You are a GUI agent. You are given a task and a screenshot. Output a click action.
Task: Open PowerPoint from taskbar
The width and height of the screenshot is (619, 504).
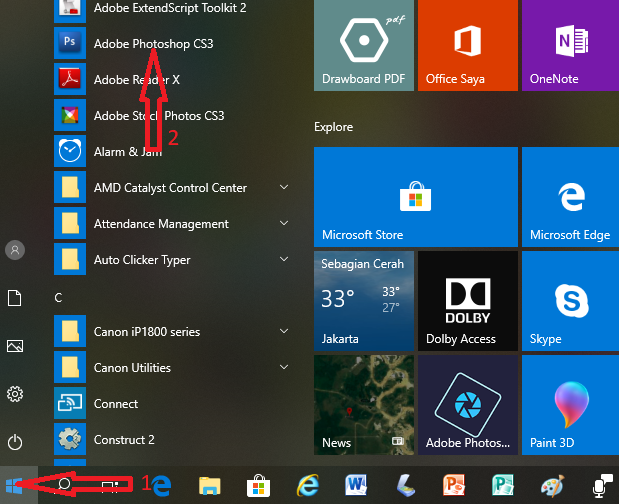coord(454,485)
